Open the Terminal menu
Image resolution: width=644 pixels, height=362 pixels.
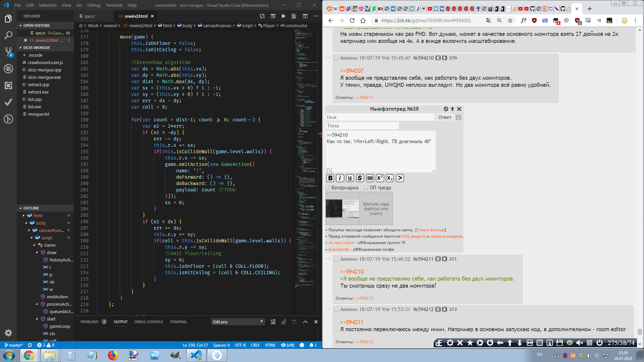[114, 5]
